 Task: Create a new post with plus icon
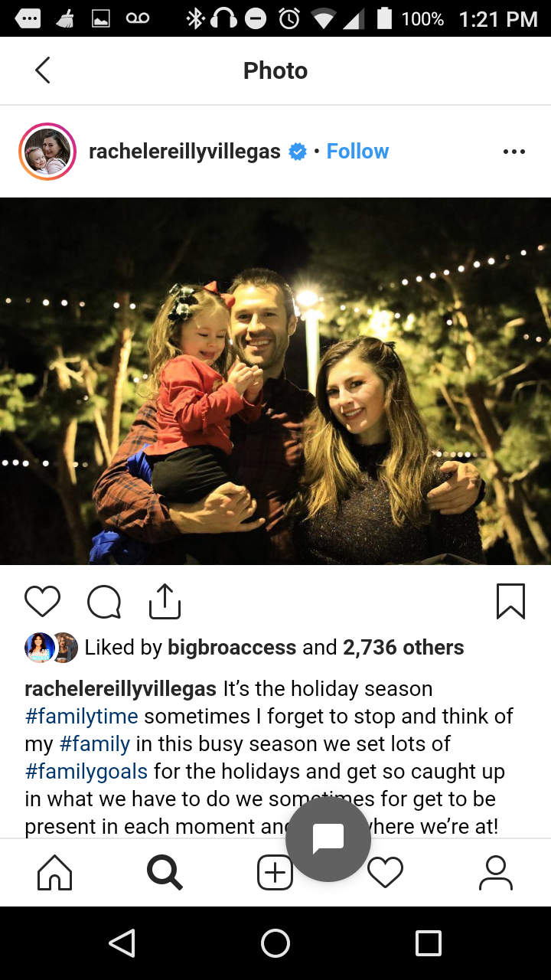274,873
